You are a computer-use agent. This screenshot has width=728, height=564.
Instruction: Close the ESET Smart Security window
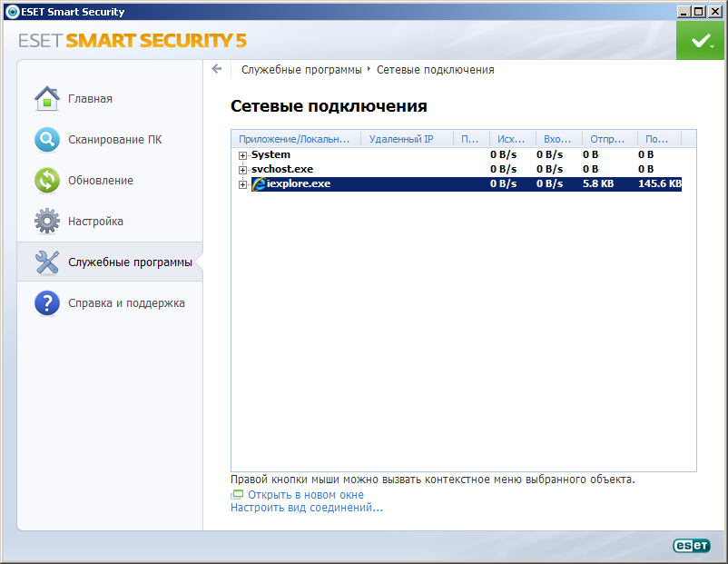click(x=714, y=12)
